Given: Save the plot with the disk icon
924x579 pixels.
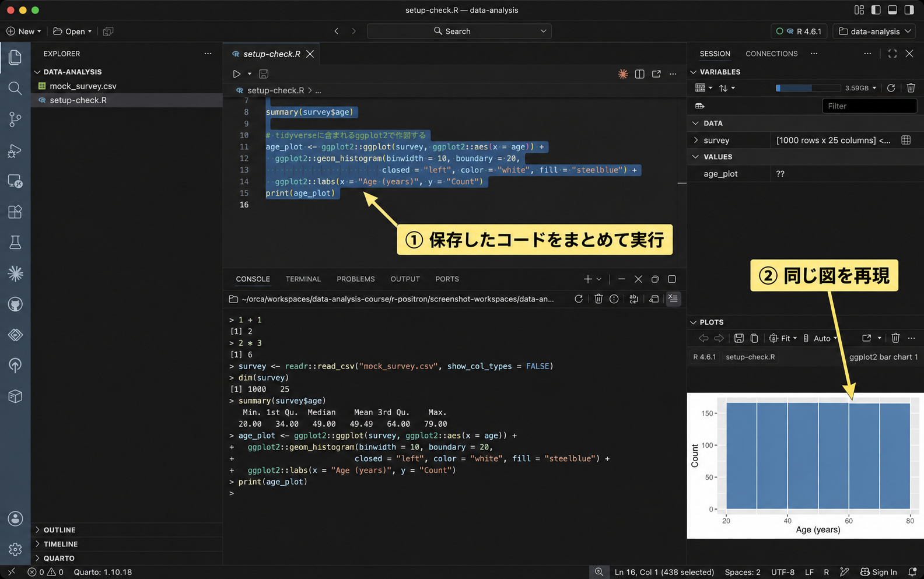Looking at the screenshot, I should click(x=738, y=338).
